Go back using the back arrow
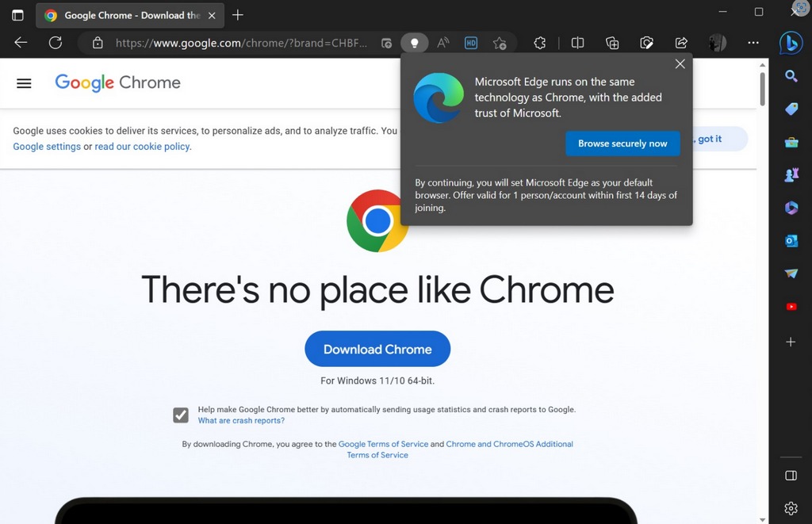This screenshot has width=812, height=524. 21,43
